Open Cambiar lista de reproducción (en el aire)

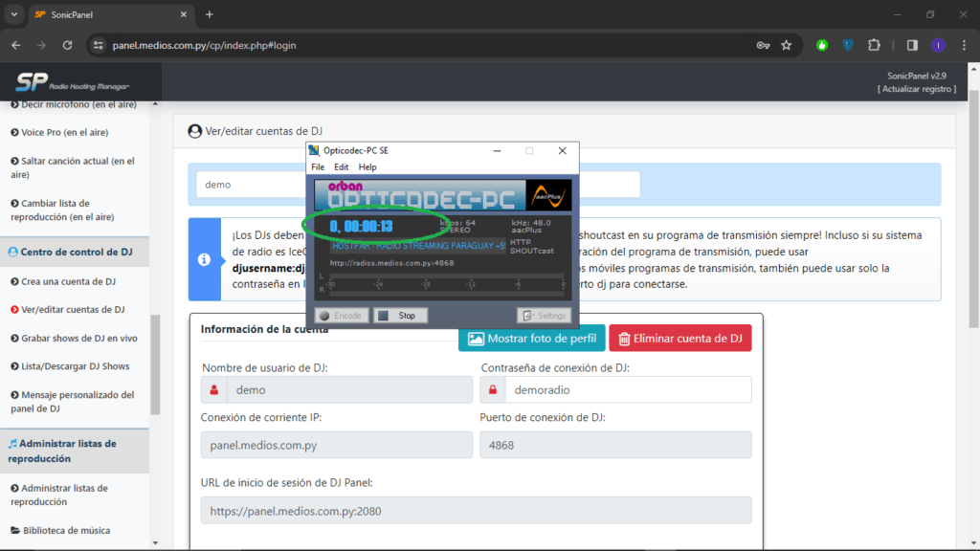coord(62,209)
